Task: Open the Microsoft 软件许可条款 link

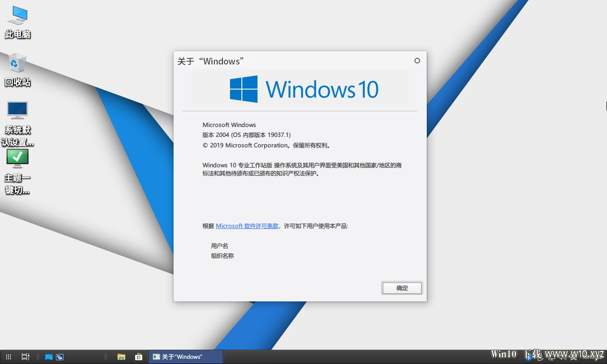Action: (x=247, y=226)
